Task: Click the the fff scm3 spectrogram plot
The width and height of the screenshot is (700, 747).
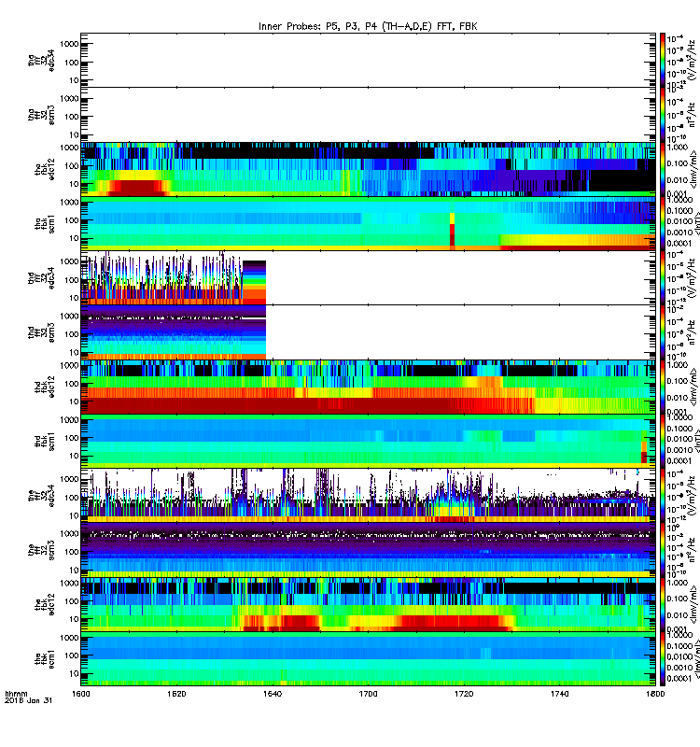Action: point(368,550)
